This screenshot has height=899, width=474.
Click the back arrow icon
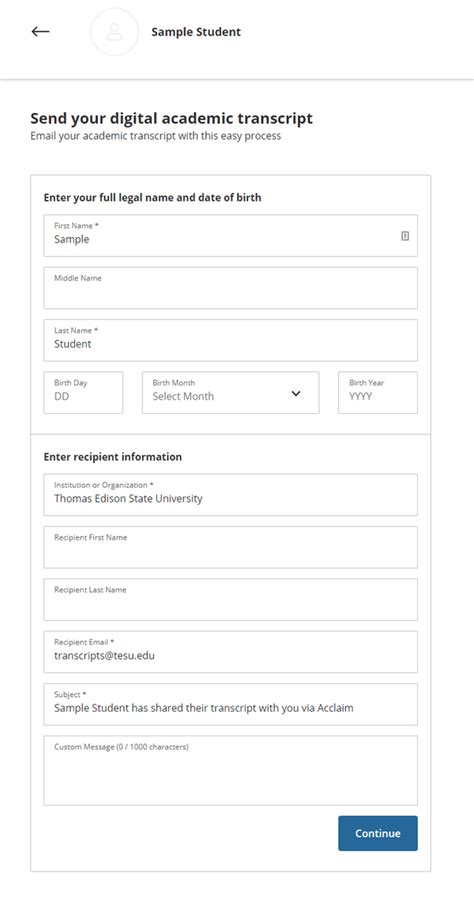point(40,32)
